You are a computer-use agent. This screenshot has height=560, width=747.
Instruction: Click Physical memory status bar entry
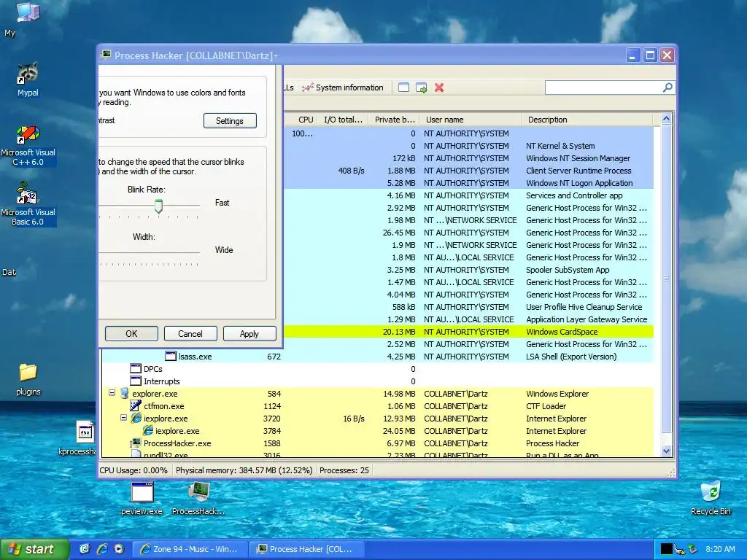[x=244, y=470]
